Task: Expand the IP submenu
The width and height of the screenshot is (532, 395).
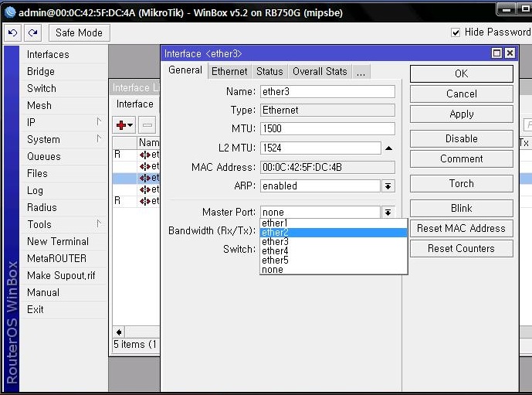Action: tap(99, 121)
